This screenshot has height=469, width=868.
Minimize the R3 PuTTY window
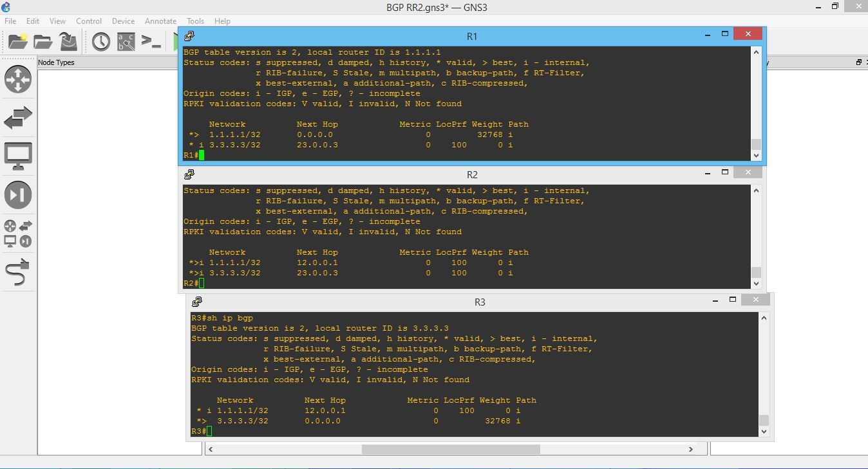click(715, 300)
